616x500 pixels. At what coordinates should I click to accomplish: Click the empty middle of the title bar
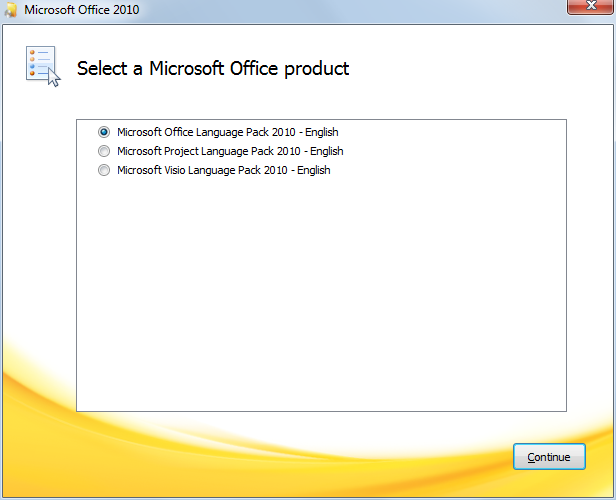[350, 10]
